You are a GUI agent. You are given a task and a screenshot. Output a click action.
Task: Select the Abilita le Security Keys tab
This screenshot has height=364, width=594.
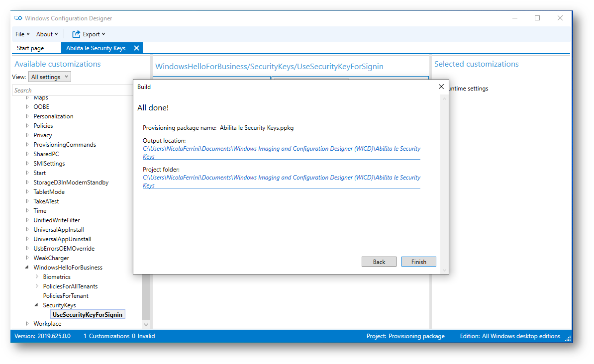(96, 48)
